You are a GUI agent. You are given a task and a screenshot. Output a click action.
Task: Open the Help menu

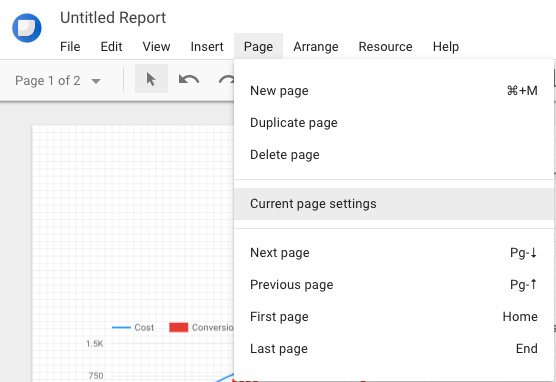click(x=446, y=47)
